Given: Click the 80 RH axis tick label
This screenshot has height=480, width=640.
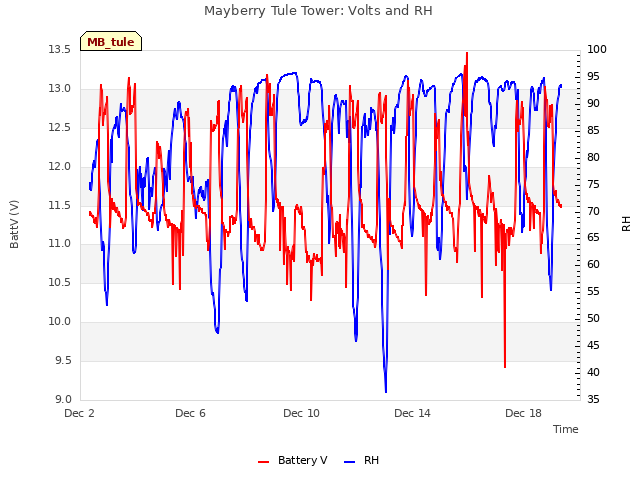Looking at the screenshot, I should click(x=593, y=157).
